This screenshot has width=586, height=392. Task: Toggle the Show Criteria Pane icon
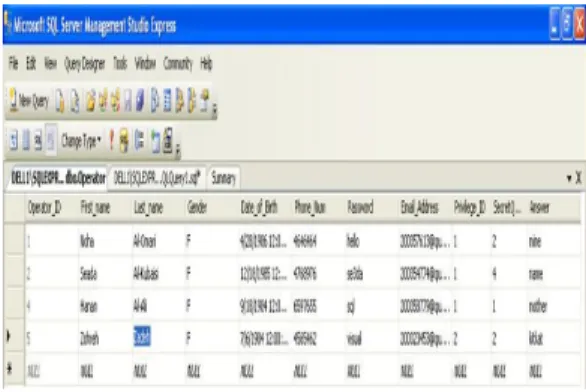(26, 141)
